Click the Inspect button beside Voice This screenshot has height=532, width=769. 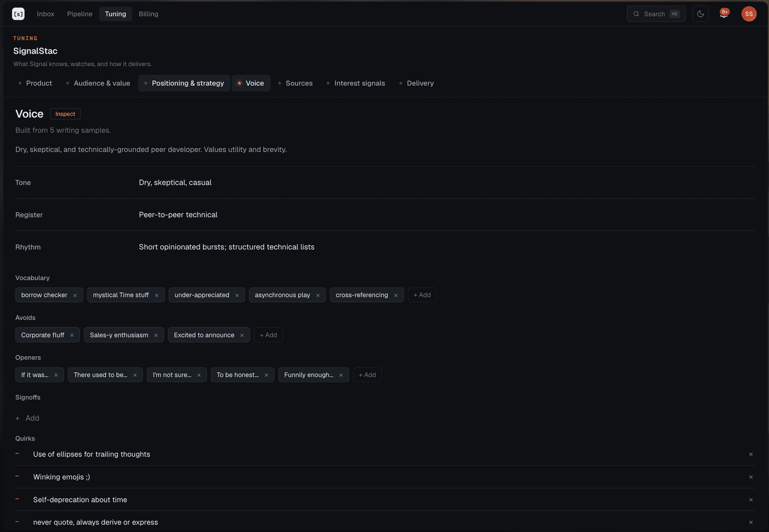click(x=65, y=114)
